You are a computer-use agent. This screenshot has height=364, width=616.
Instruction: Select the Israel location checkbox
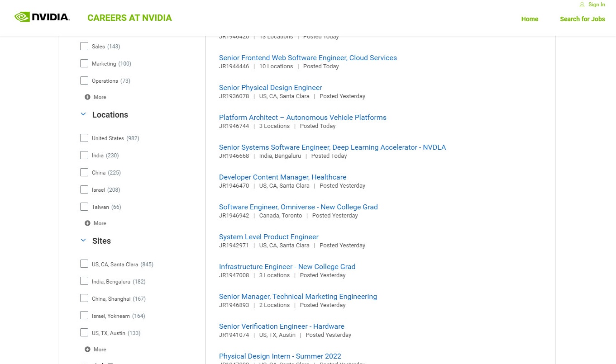coord(84,189)
